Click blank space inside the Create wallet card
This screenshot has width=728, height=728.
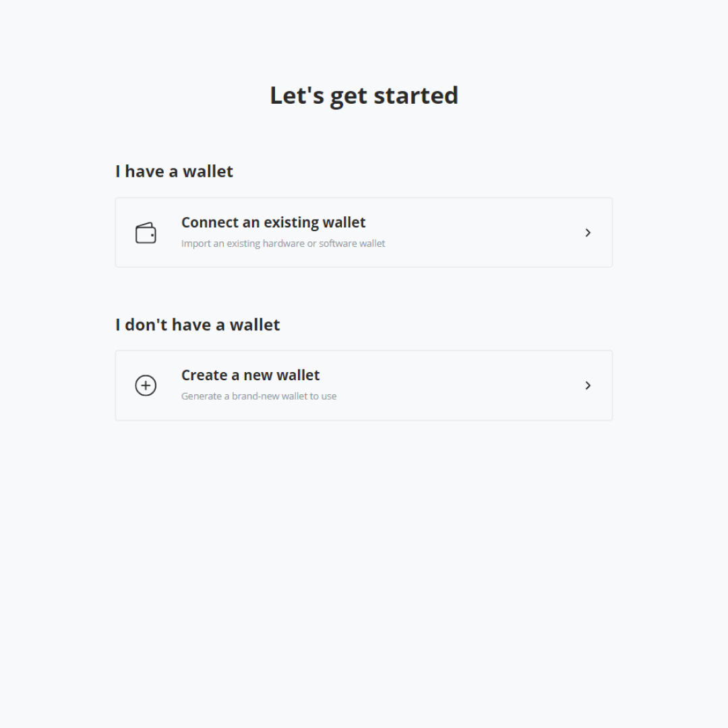[x=464, y=386]
